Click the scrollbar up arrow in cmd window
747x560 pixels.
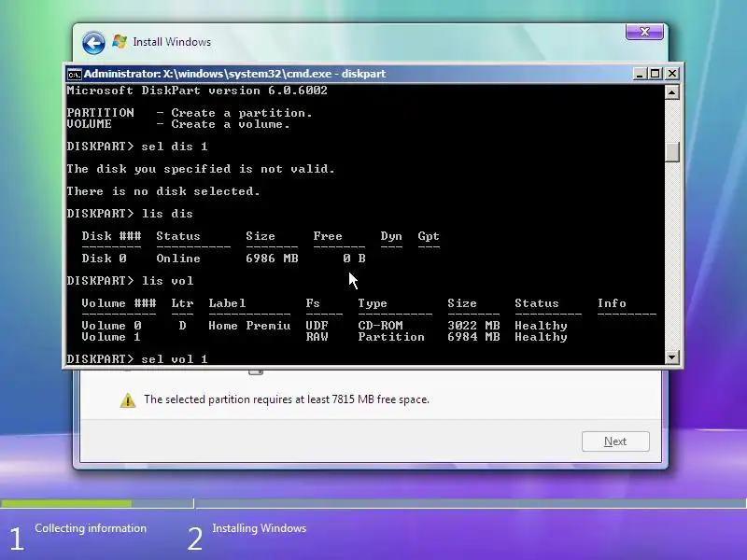[671, 92]
